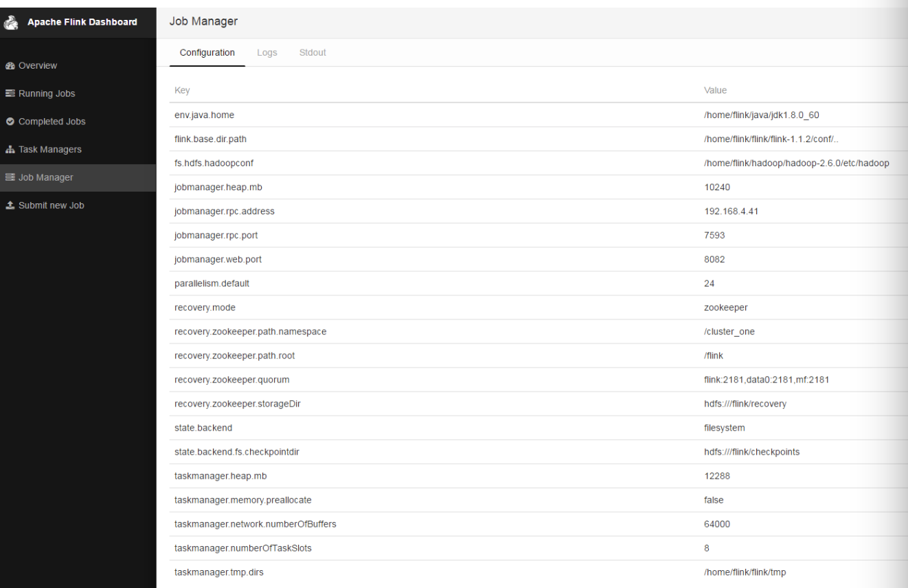Click the hadoop-2.6.0/etc/hadoop path value
This screenshot has width=908, height=588.
click(x=797, y=163)
